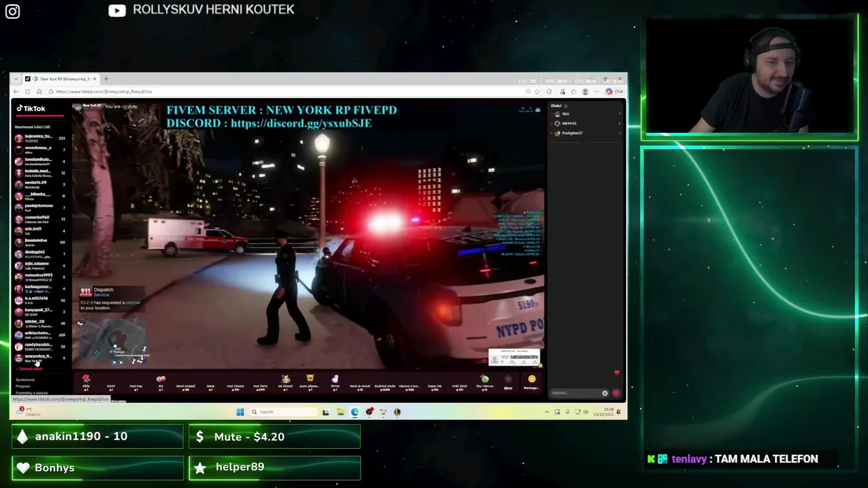868x488 pixels.
Task: Open veverkovaa live channel
Action: (39, 149)
